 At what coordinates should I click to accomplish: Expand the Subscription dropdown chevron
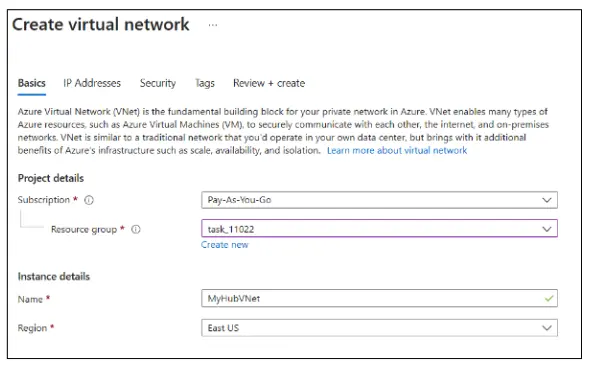[547, 200]
